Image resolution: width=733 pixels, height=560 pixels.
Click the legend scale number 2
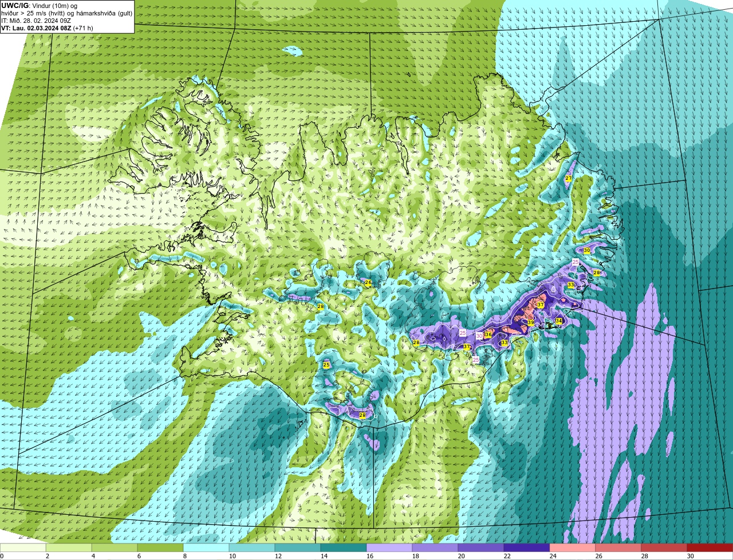click(x=47, y=556)
